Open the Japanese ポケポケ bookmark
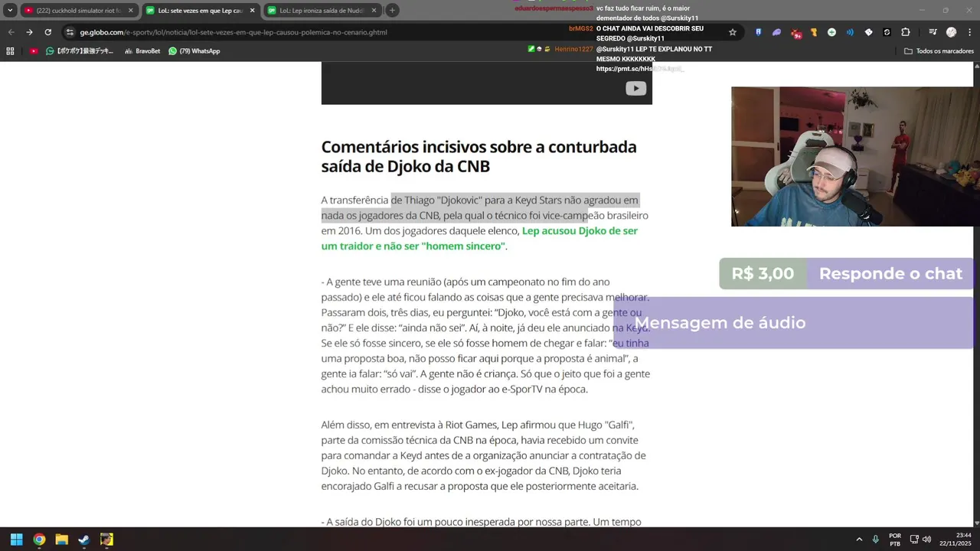The width and height of the screenshot is (980, 551). click(79, 51)
